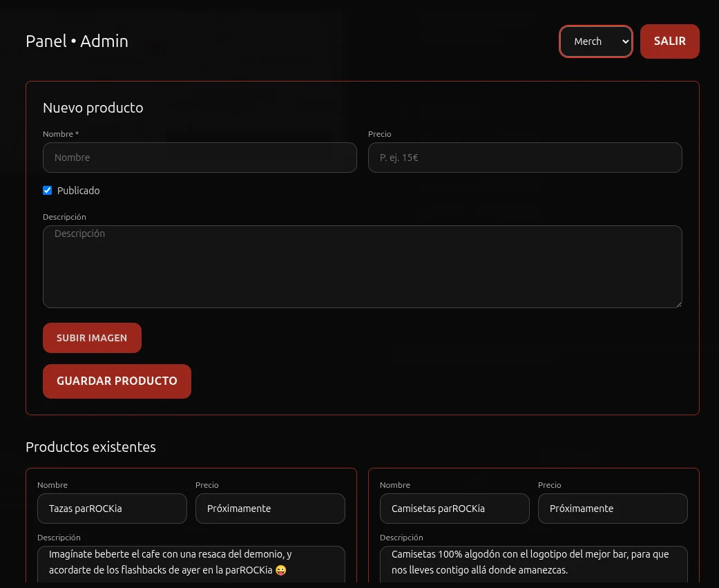Focus the Nombre field for the new product
This screenshot has width=719, height=588.
coord(200,157)
